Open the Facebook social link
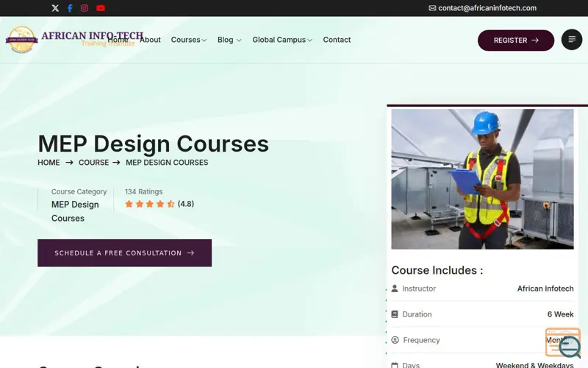Image resolution: width=588 pixels, height=368 pixels. coord(70,8)
